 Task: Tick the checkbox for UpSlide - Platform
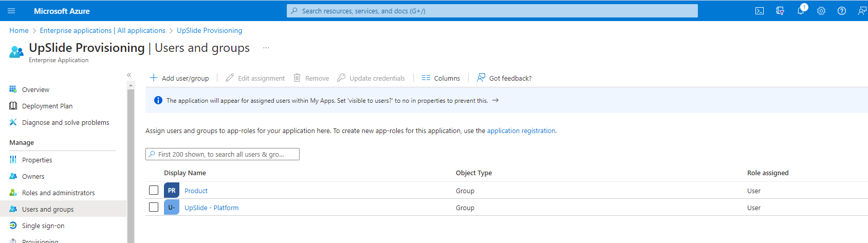coord(154,207)
